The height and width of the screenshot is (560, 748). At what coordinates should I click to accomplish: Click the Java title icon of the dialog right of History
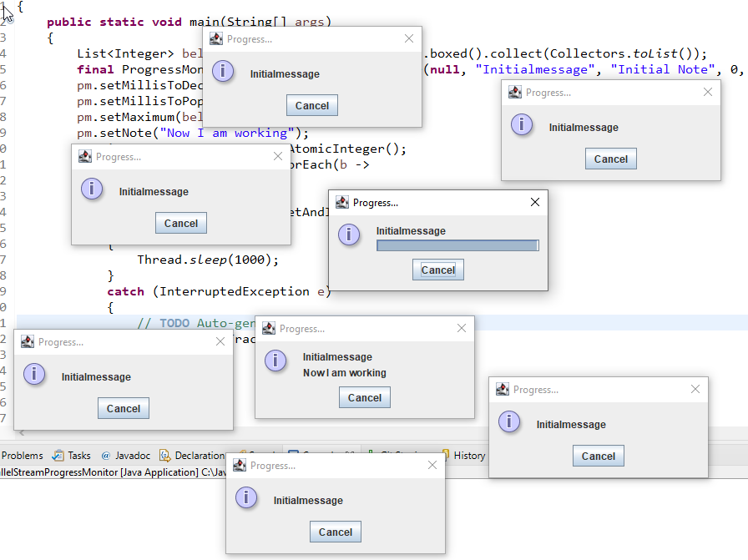(503, 389)
